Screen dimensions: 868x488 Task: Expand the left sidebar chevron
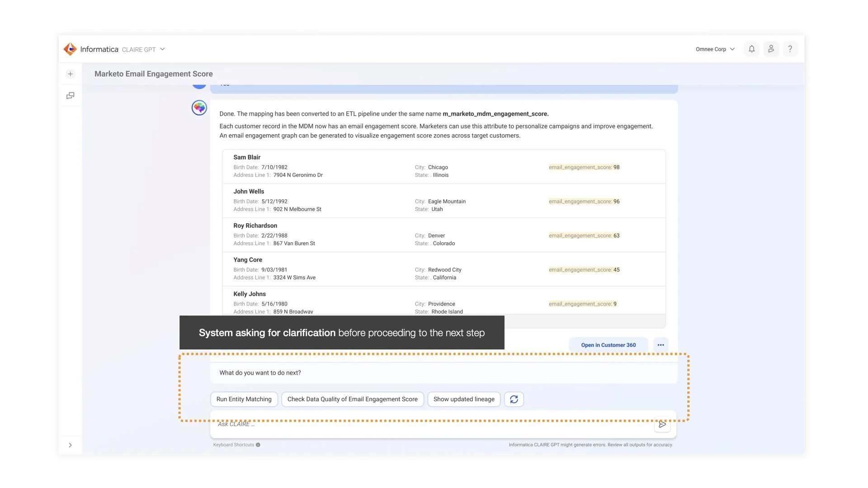(70, 445)
